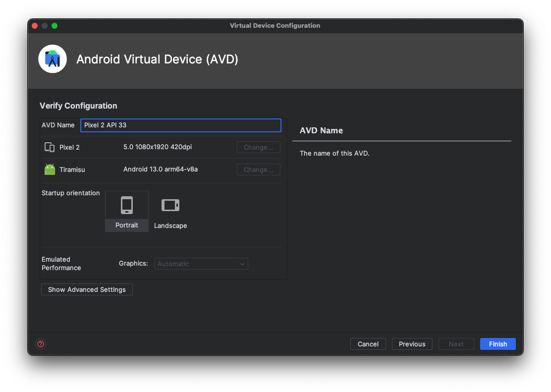
Task: Show Advanced Settings
Action: (87, 289)
